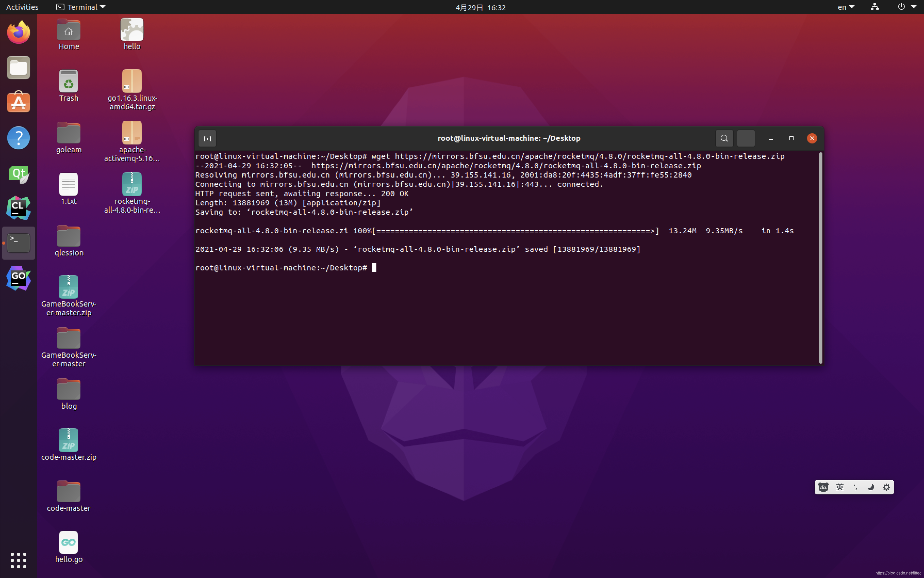Open the terminal hamburger menu
The image size is (924, 578).
click(746, 138)
